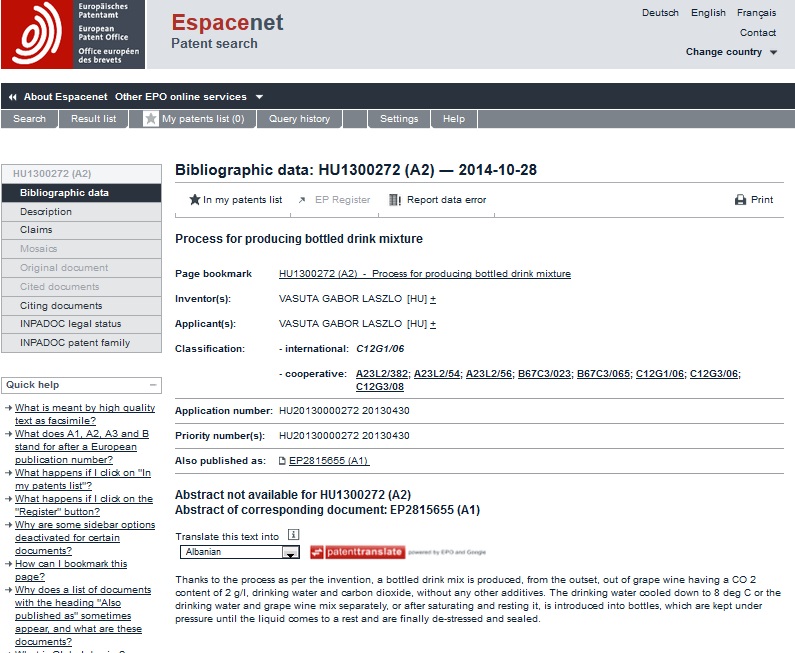The image size is (795, 653).
Task: Open help: What does A1, A2, A3 and B
Action: 82,447
